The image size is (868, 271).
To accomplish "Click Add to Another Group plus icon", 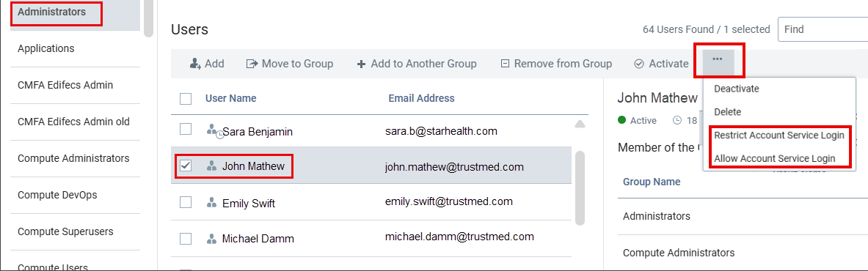I will click(x=361, y=64).
